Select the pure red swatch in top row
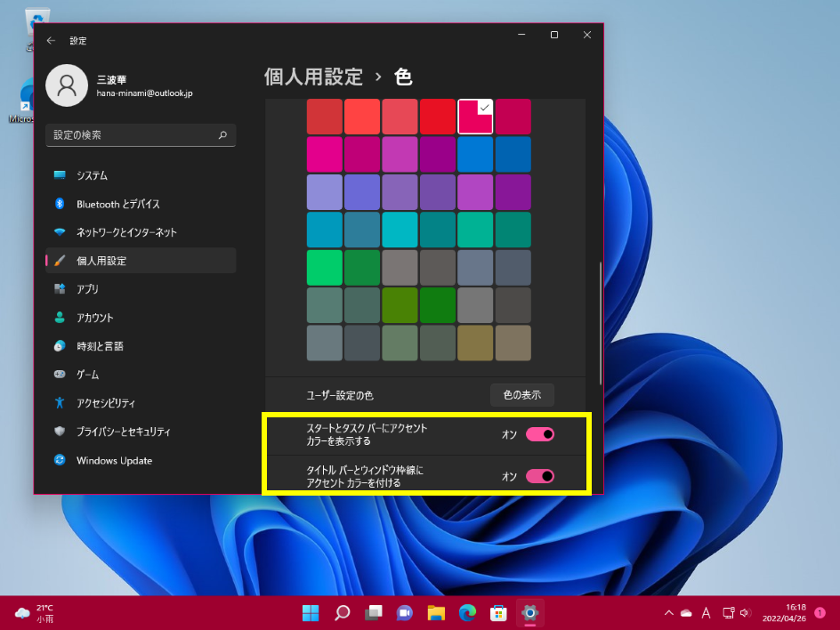Screen dimensions: 840x630 pos(438,117)
